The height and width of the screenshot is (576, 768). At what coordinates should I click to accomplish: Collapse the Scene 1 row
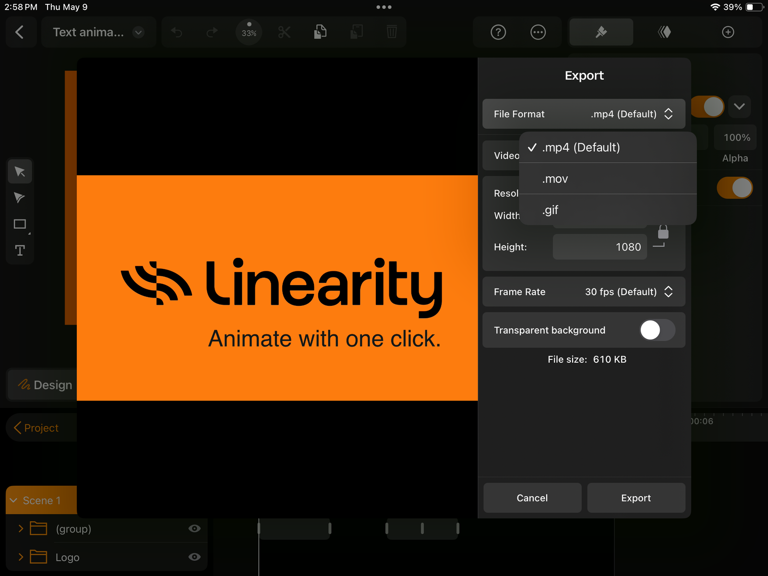[14, 501]
